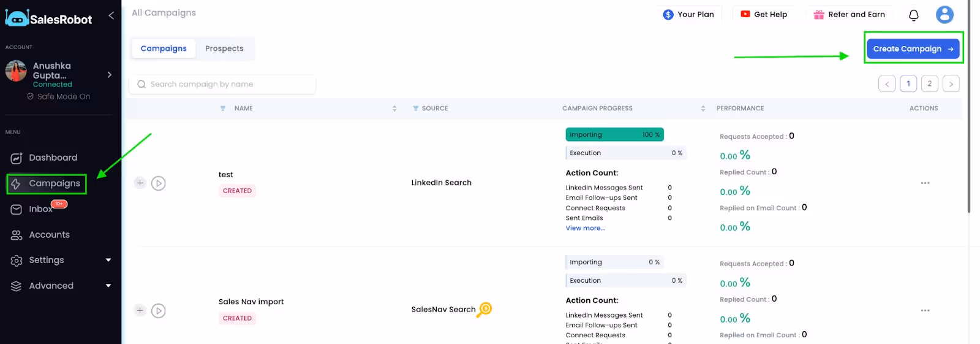Click the Campaigns lightning icon
This screenshot has height=344, width=980.
(x=16, y=184)
